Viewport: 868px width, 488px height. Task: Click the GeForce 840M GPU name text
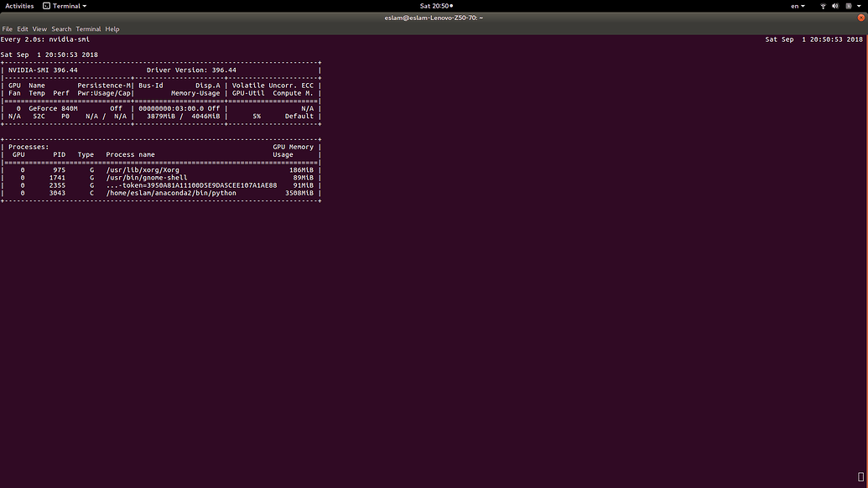click(53, 109)
